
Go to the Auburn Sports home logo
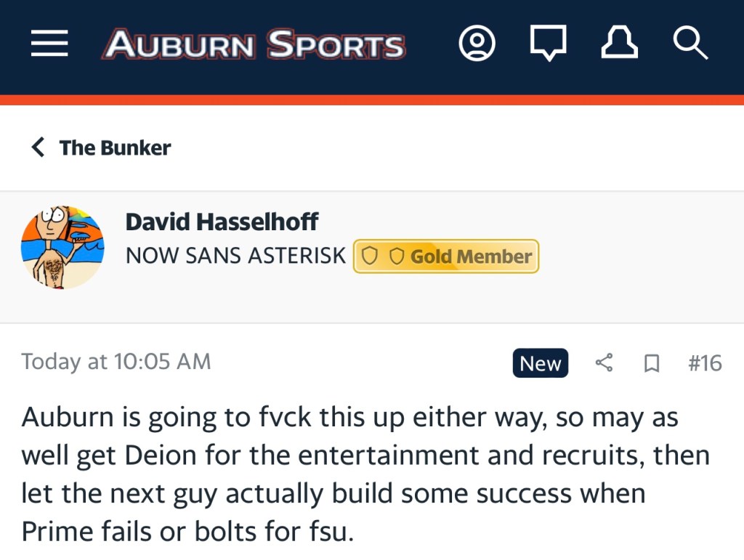point(254,45)
